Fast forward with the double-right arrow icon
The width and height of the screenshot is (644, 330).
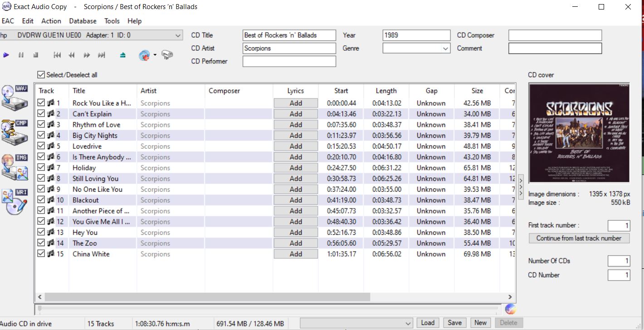coord(87,55)
